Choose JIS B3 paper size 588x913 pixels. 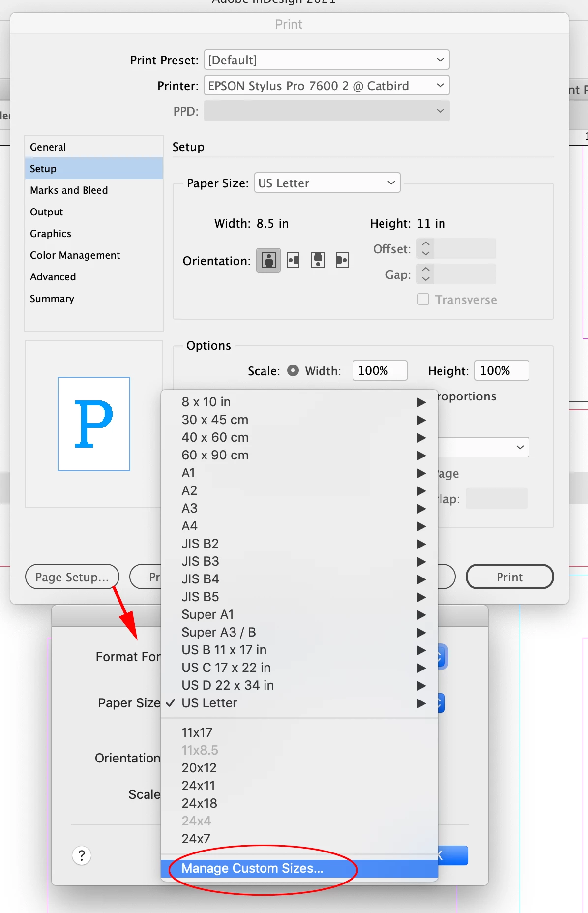(x=299, y=561)
